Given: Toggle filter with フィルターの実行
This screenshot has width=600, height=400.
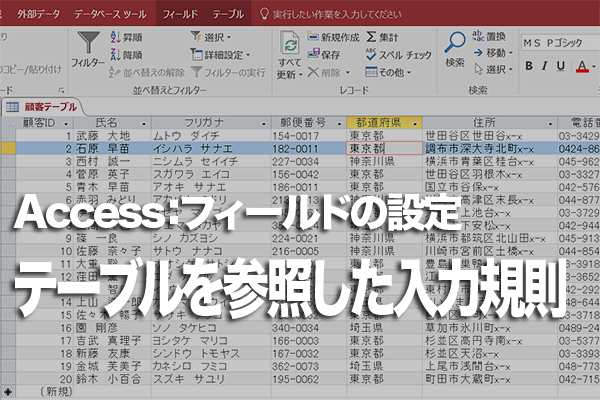Looking at the screenshot, I should coord(228,72).
